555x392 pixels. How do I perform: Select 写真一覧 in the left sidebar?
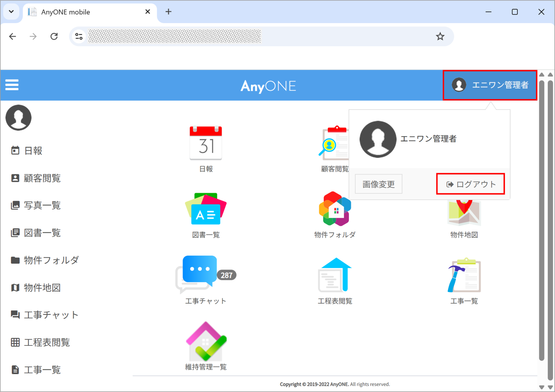(42, 205)
